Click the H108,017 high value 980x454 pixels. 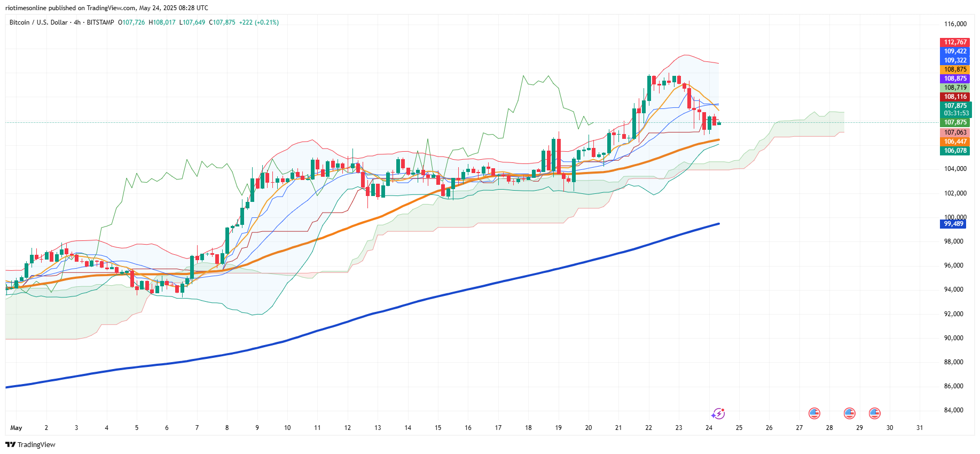(162, 22)
